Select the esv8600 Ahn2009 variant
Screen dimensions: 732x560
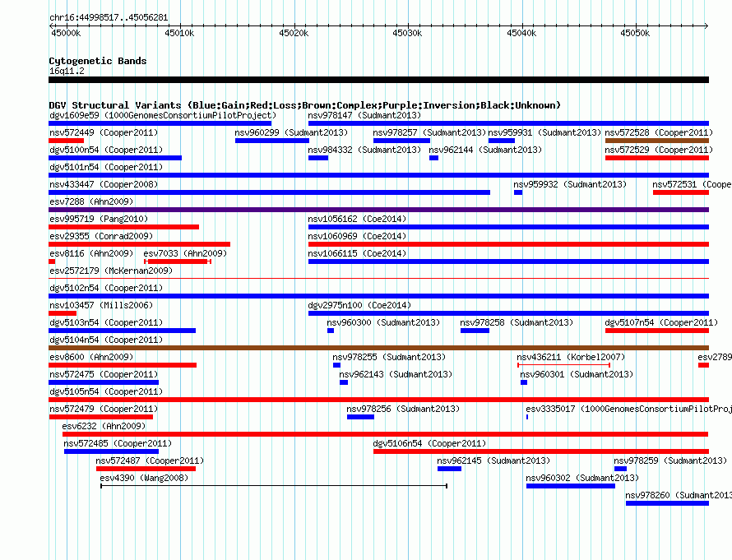[x=91, y=357]
